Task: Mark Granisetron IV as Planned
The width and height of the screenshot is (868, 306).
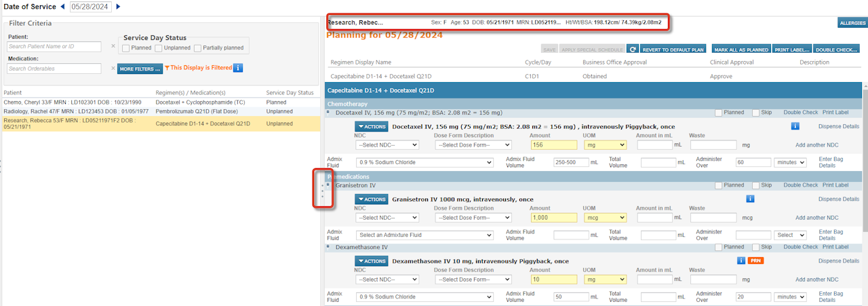Action: click(718, 185)
